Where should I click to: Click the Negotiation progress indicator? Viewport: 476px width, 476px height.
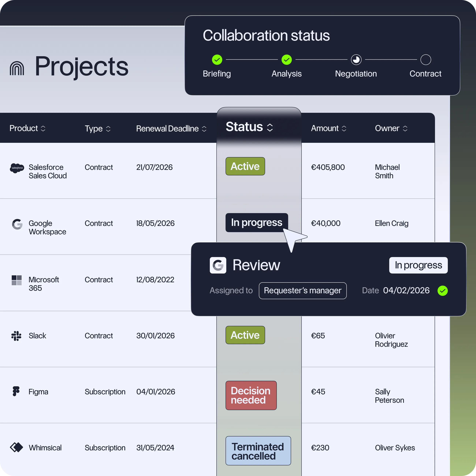click(356, 60)
